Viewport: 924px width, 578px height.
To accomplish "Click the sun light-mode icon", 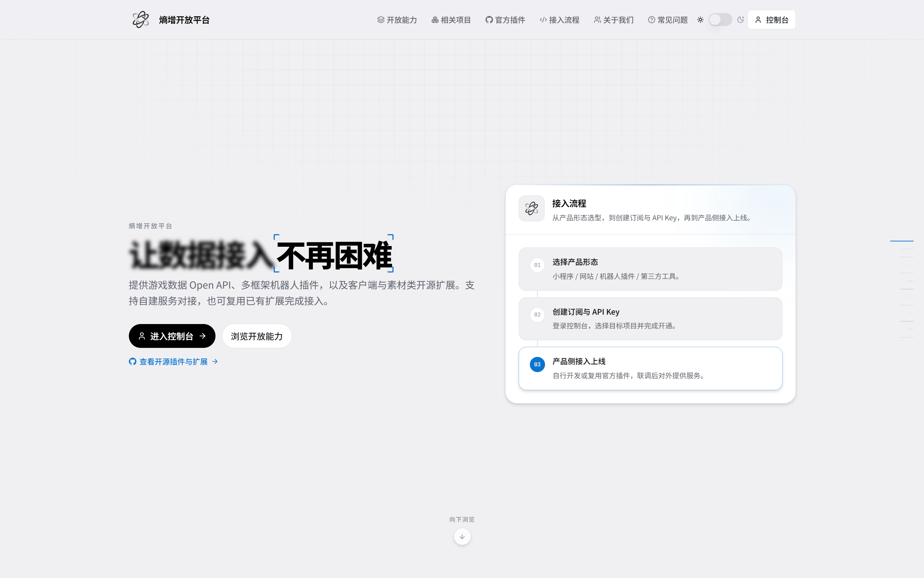I will coord(700,20).
